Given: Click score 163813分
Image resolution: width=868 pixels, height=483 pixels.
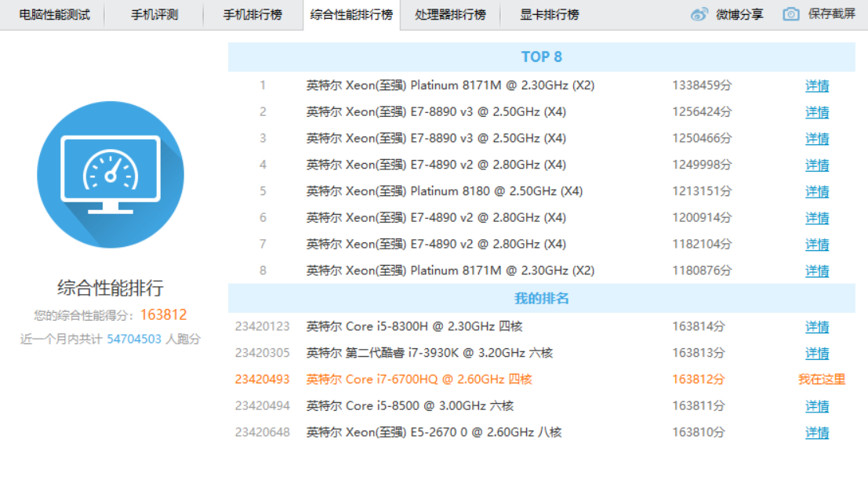Looking at the screenshot, I should [699, 353].
